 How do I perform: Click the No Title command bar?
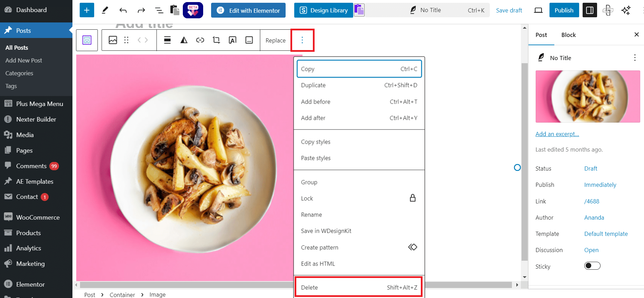427,10
